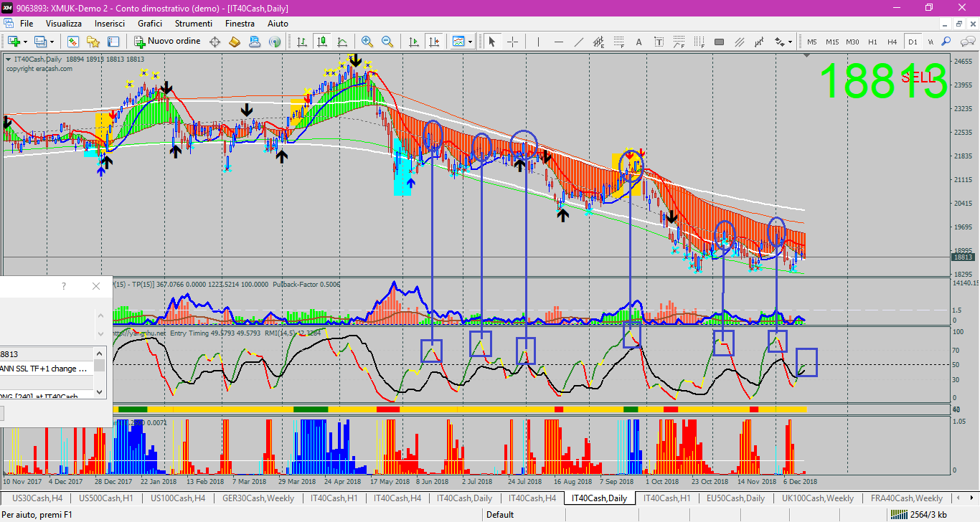Select the Fibonacci time zones tool
The image size is (980, 522).
699,41
